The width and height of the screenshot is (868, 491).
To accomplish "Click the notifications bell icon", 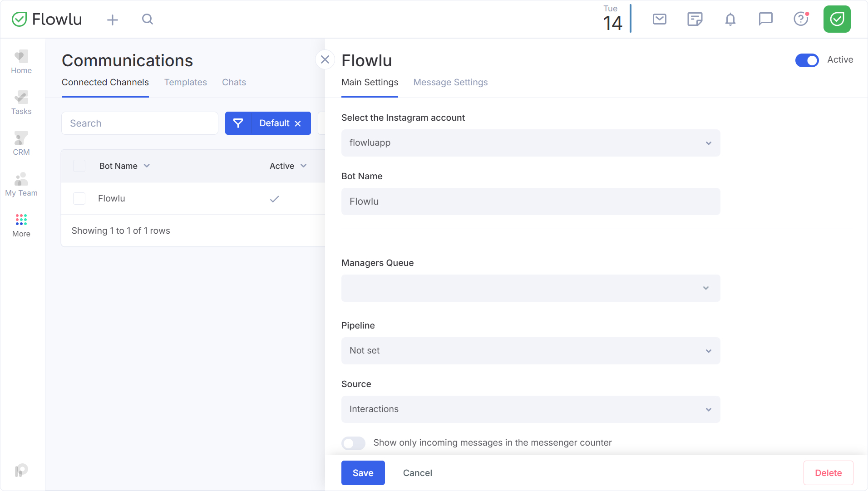I will pyautogui.click(x=730, y=19).
